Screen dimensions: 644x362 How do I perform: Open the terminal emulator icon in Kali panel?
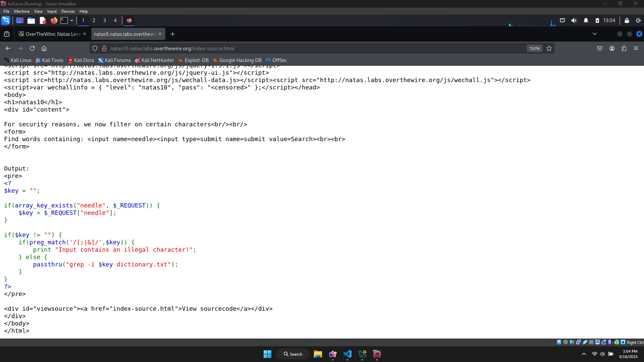pos(64,20)
